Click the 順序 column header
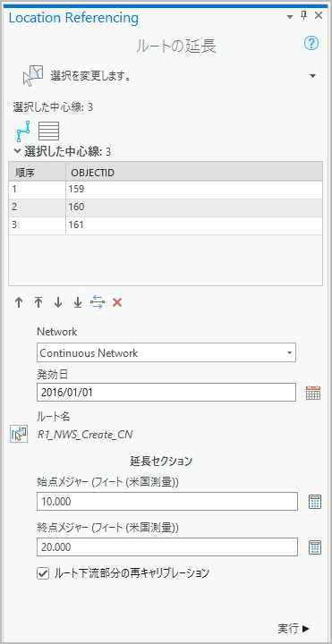This screenshot has height=644, width=332. 37,173
